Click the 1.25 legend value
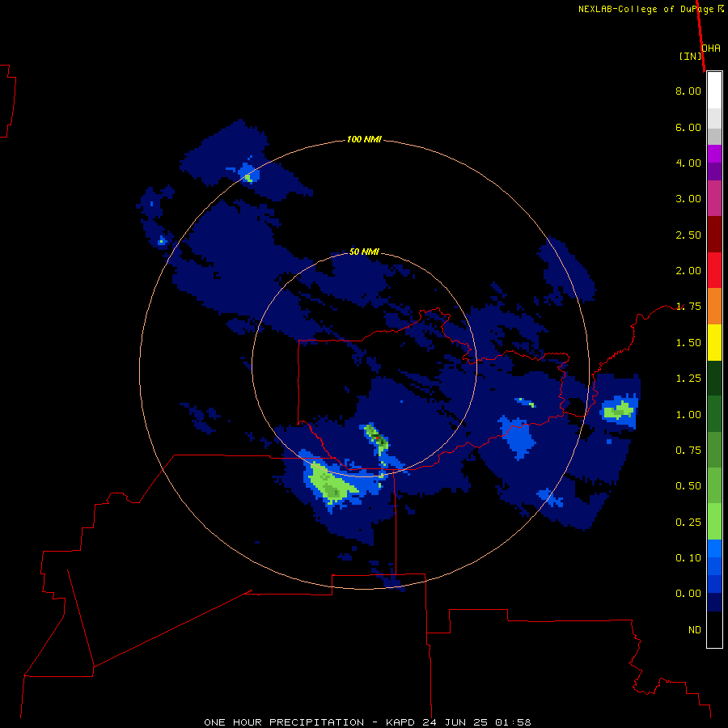Image resolution: width=728 pixels, height=728 pixels. pos(688,379)
